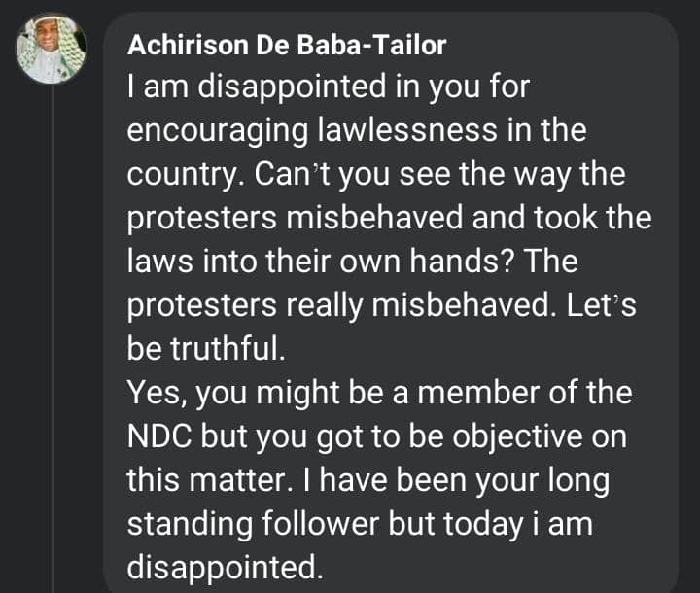Screen dimensions: 700x593
Task: Click the text 'encouraging lawlessness in the'
Action: tap(357, 130)
